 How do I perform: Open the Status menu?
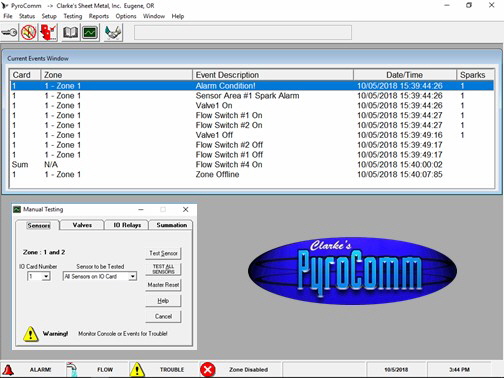pos(27,16)
